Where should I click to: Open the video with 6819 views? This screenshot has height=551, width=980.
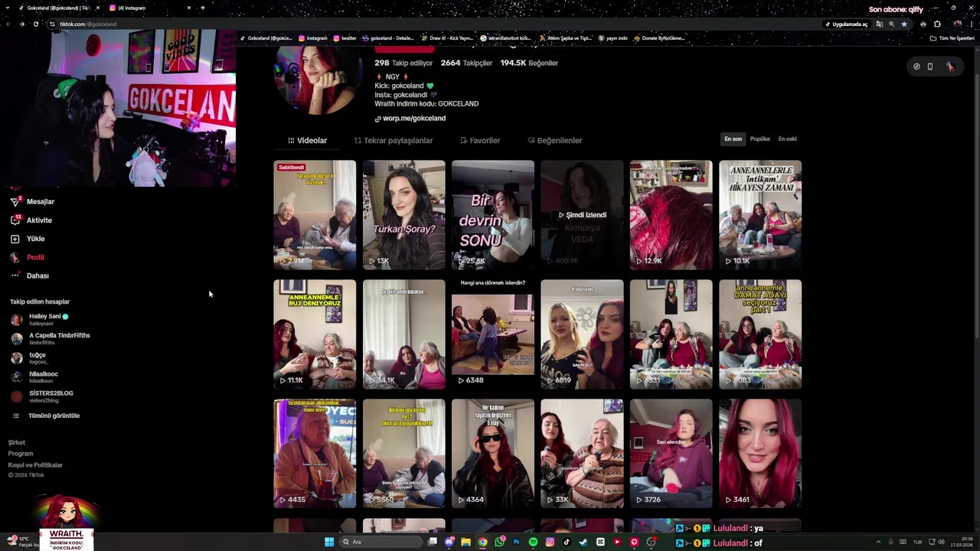click(582, 334)
